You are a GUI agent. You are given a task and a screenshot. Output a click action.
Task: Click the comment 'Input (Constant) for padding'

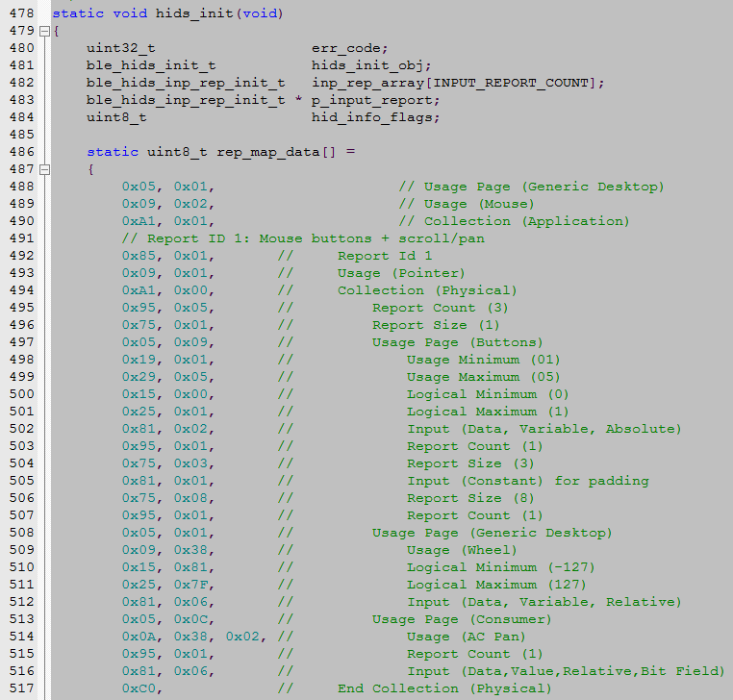[x=528, y=481]
